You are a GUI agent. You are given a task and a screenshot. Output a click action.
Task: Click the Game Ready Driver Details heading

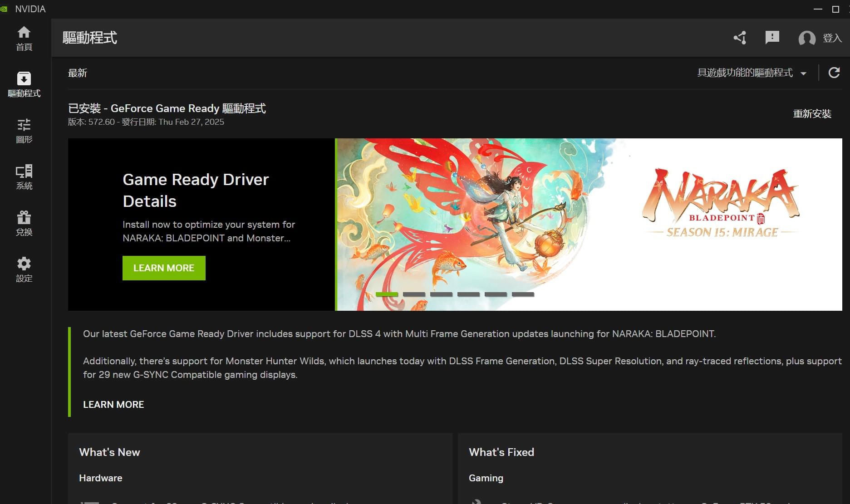[196, 190]
